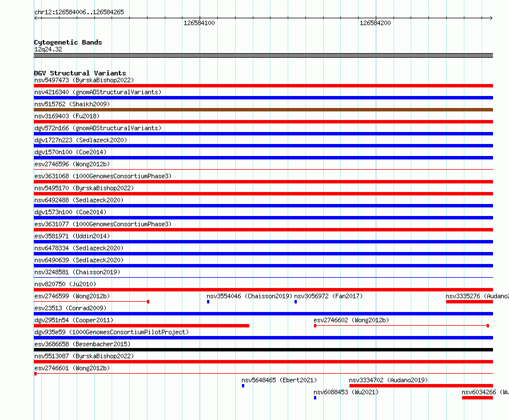Open nsv820750 (Ju2010) label
Screen dimensions: 509x420
click(x=65, y=284)
